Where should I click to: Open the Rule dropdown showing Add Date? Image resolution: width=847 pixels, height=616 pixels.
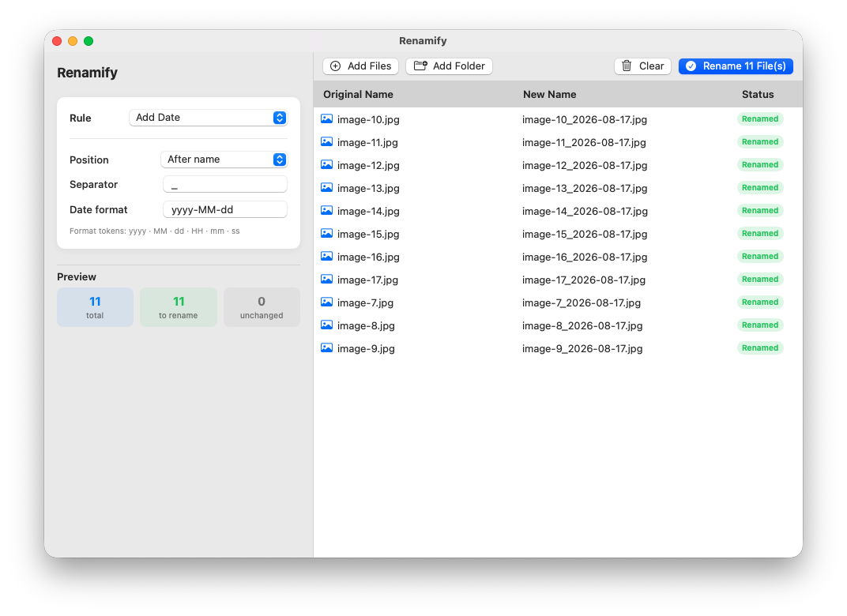click(208, 118)
